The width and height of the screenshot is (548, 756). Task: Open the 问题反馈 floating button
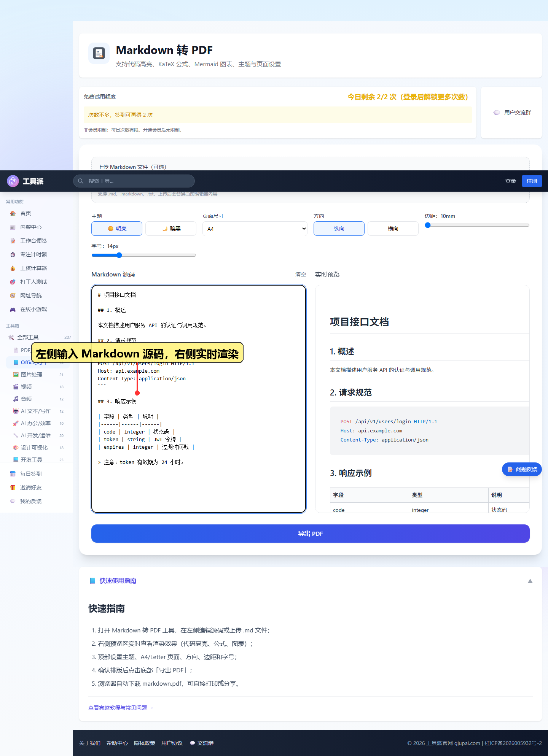[522, 469]
